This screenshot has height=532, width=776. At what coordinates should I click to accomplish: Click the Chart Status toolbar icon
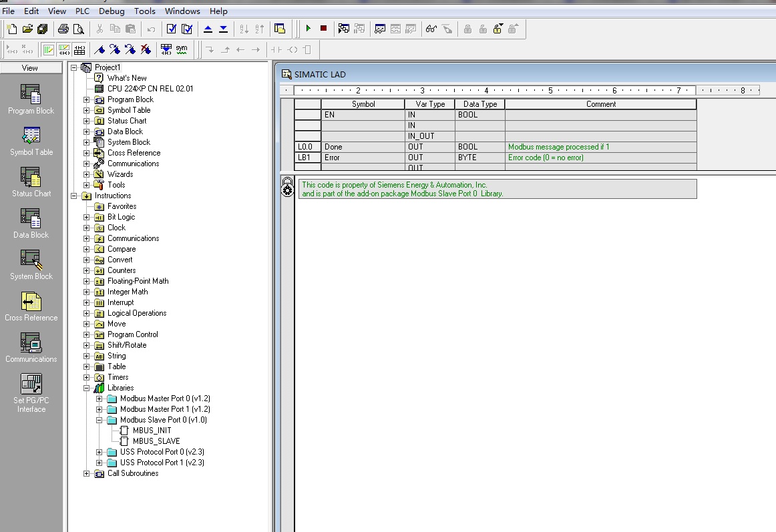coord(380,29)
